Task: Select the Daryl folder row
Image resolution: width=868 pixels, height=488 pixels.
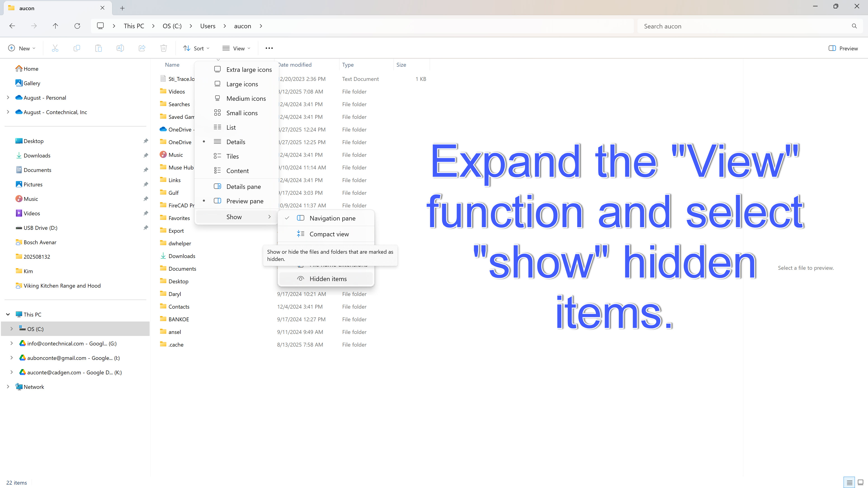Action: 293,294
